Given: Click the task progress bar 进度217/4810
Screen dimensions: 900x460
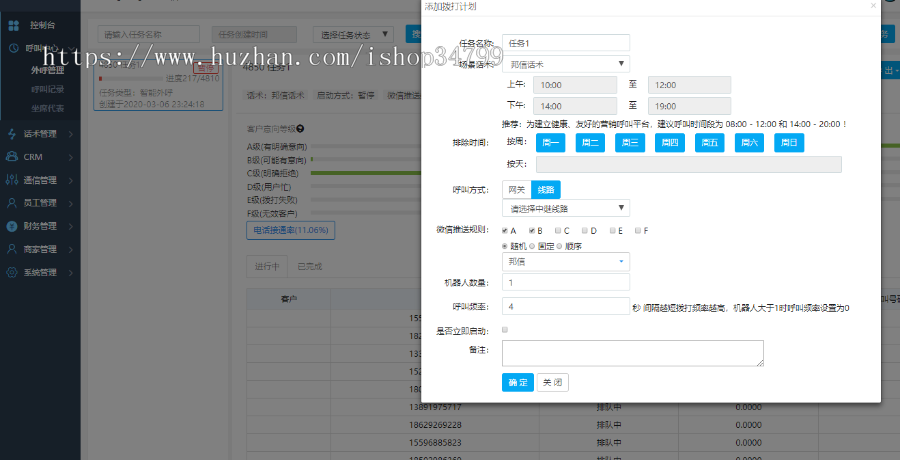Looking at the screenshot, I should tap(132, 78).
